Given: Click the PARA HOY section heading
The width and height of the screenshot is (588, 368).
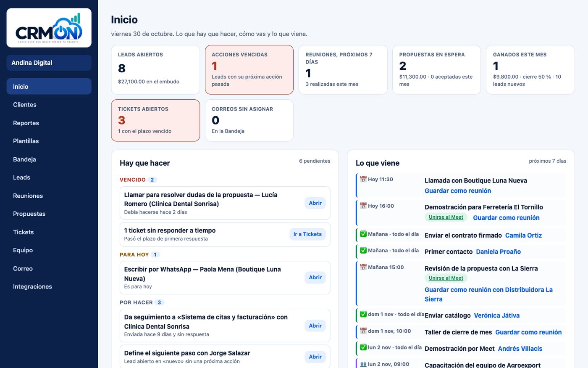Looking at the screenshot, I should click(x=134, y=254).
